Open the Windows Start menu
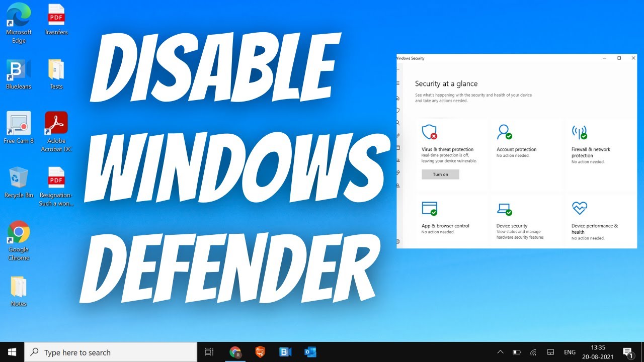The image size is (644, 362). point(12,352)
